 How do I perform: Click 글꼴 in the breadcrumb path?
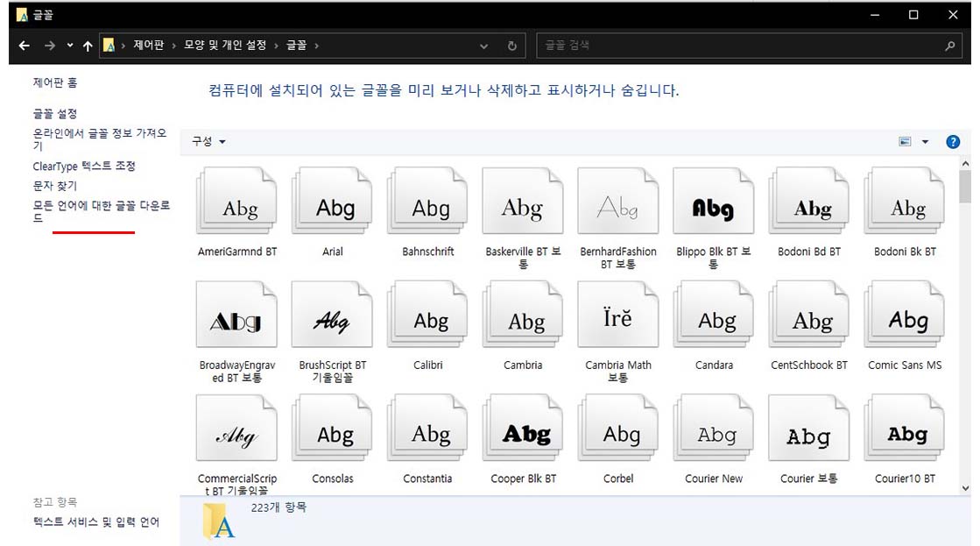click(296, 45)
